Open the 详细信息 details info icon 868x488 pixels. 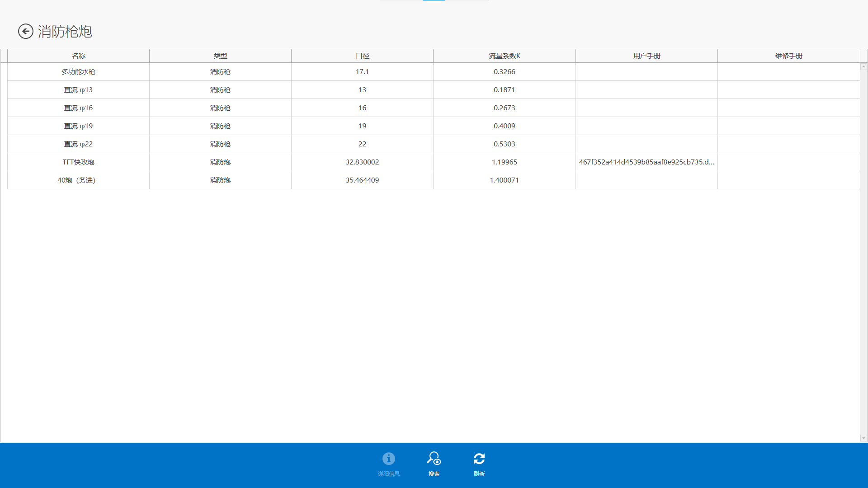(x=389, y=459)
